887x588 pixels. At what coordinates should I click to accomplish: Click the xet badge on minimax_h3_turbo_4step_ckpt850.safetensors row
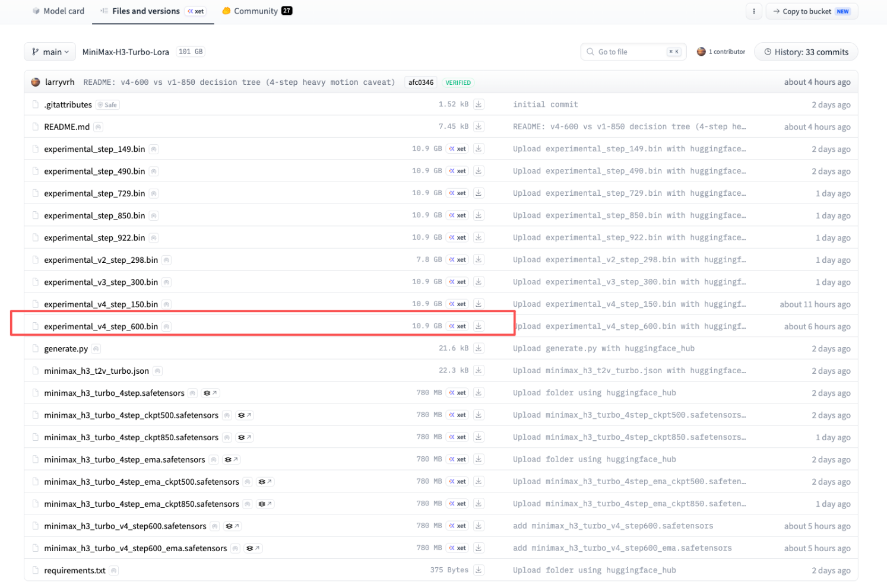point(457,437)
